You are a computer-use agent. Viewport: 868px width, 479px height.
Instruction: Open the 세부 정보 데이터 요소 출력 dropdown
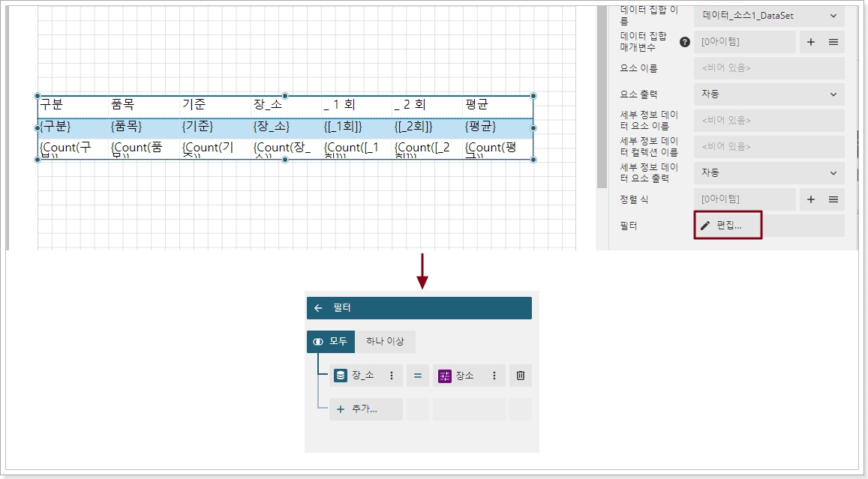[768, 173]
